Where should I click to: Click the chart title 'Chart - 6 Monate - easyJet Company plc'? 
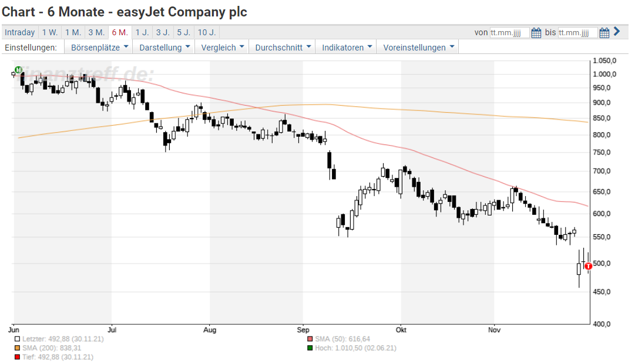click(125, 12)
